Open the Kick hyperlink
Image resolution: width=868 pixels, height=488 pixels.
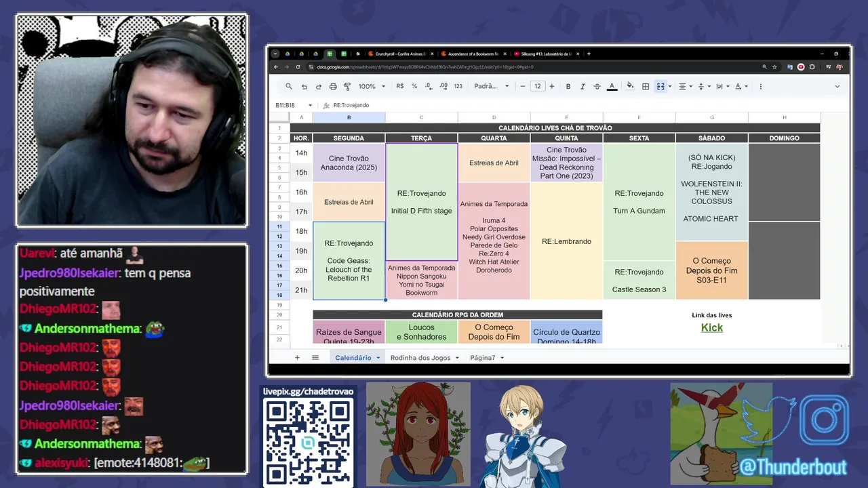(711, 327)
